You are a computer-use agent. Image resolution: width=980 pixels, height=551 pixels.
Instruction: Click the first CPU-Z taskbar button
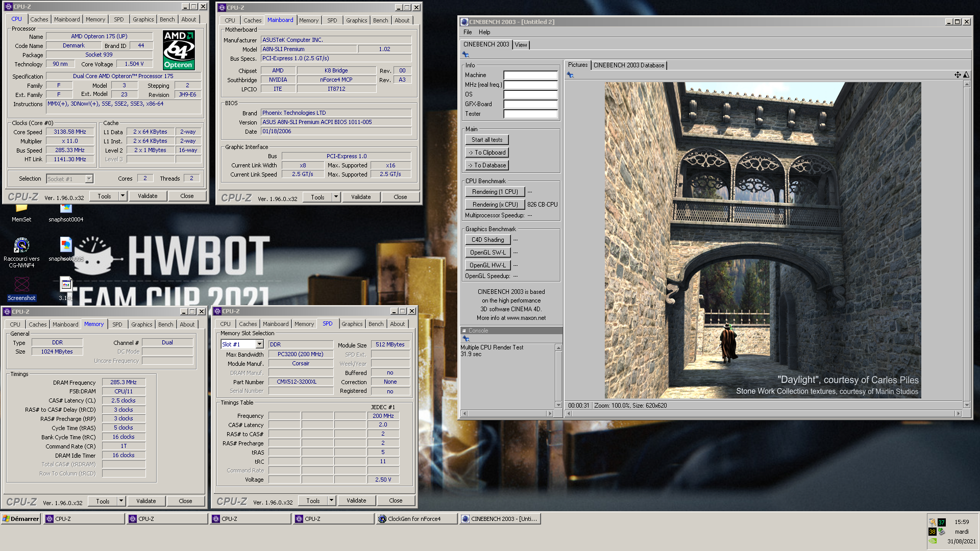84,519
